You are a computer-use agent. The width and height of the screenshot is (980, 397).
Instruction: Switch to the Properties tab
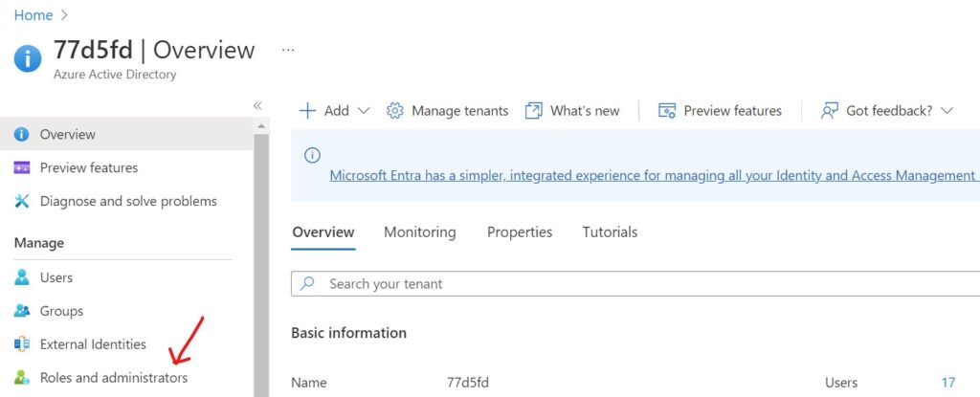click(x=520, y=232)
